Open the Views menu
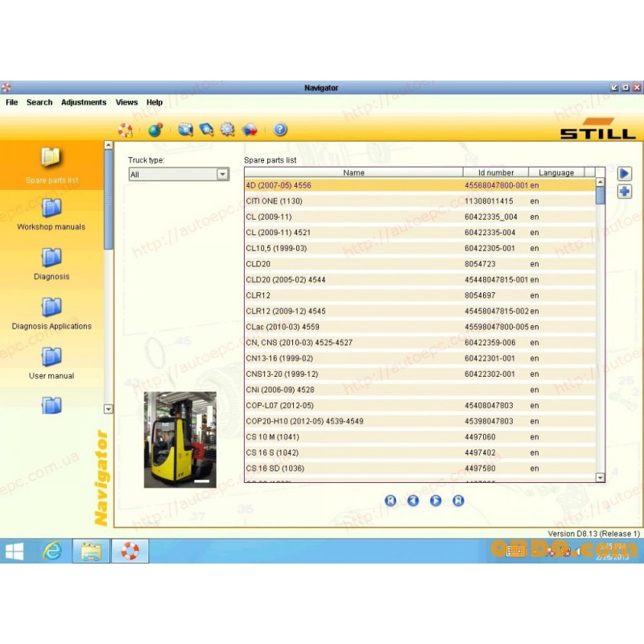 coord(126,102)
